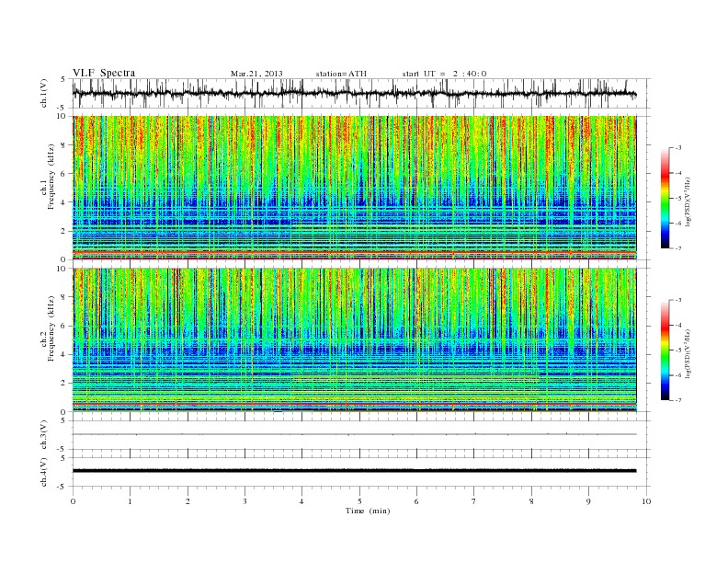Viewport: 728px width, 563px height.
Task: Click the lower colorbar "log(PSD)(V²/Hz)" label
Action: pyautogui.click(x=688, y=352)
